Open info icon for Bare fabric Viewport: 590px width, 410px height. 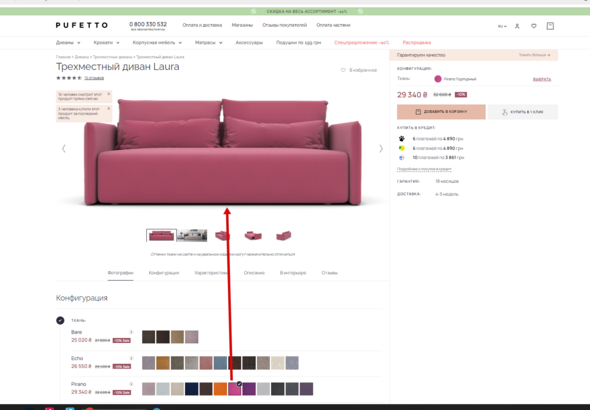tap(131, 332)
